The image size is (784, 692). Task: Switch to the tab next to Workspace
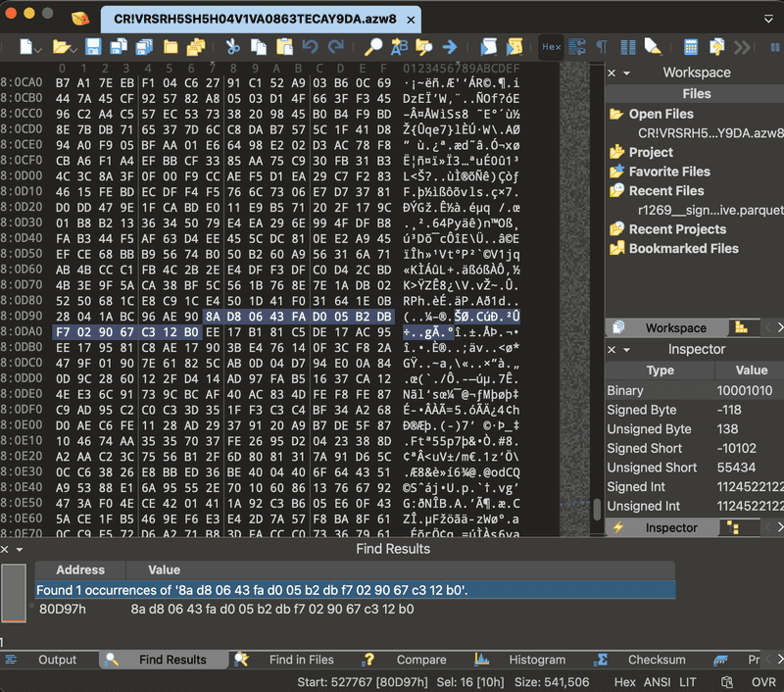click(741, 328)
